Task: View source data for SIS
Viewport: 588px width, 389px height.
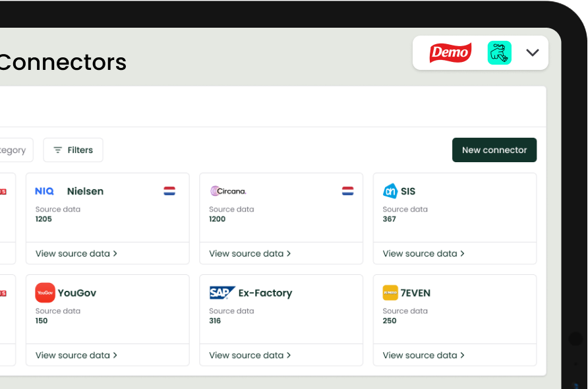Action: click(423, 254)
